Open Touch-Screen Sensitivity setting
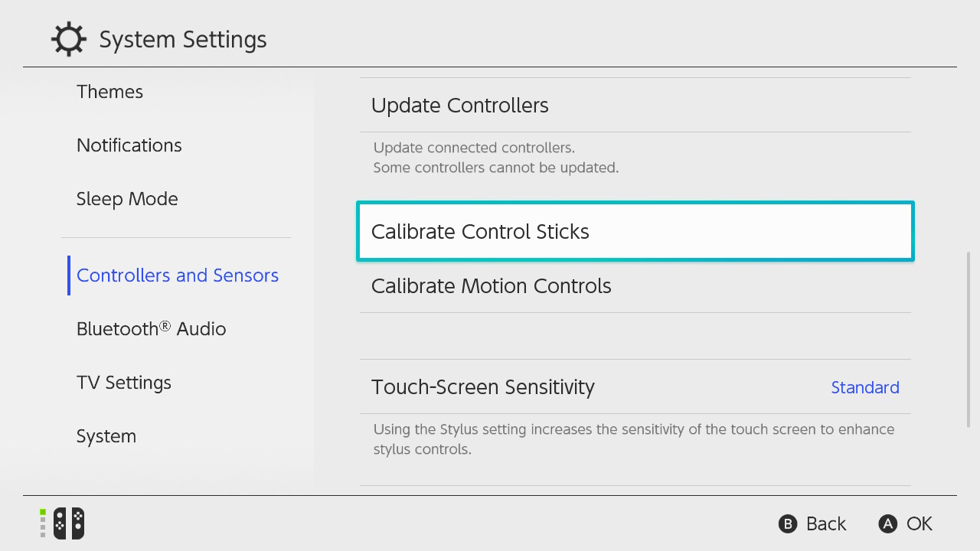 pyautogui.click(x=635, y=387)
